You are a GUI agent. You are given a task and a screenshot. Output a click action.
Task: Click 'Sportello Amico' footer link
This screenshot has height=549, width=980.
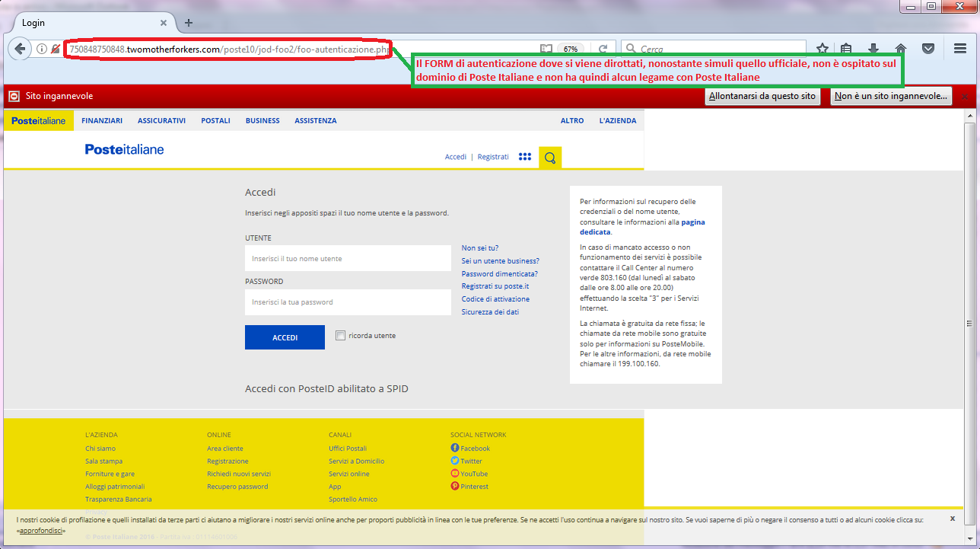point(353,500)
